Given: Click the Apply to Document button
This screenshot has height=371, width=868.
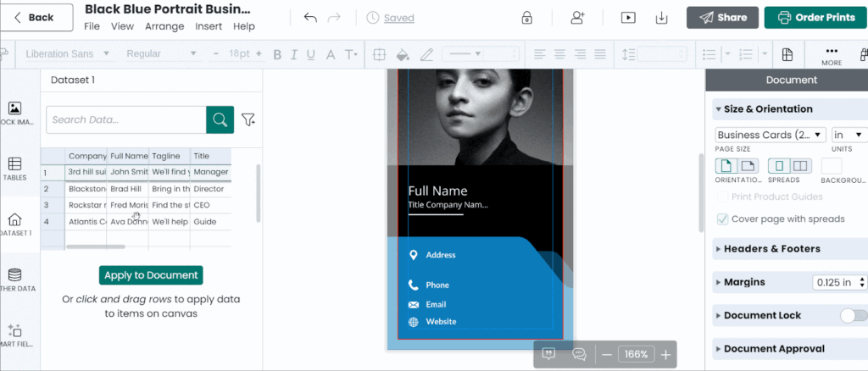Looking at the screenshot, I should tap(151, 274).
